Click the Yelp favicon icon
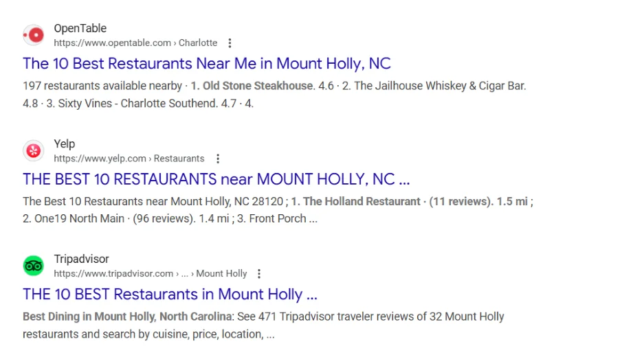The height and width of the screenshot is (359, 644). [33, 150]
